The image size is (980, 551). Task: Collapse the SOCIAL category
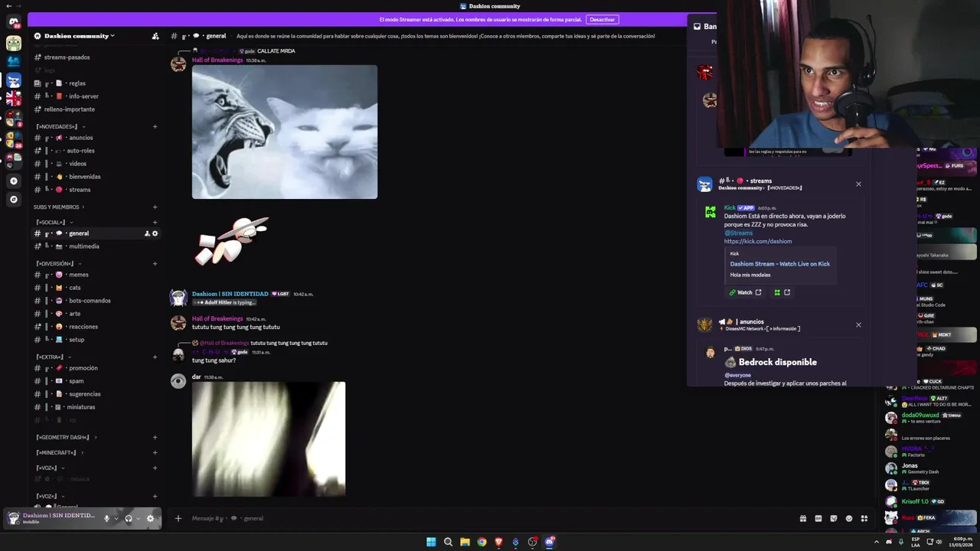(x=54, y=222)
